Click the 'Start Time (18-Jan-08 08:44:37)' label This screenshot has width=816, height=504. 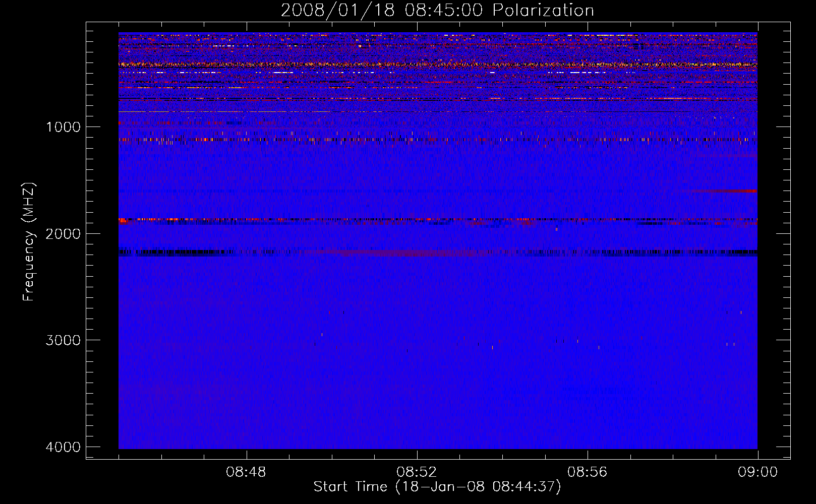pos(437,486)
